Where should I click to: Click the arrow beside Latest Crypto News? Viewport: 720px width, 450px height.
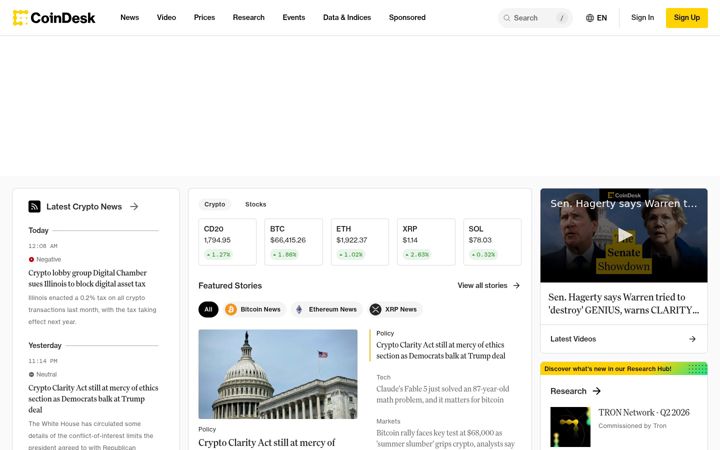click(134, 207)
